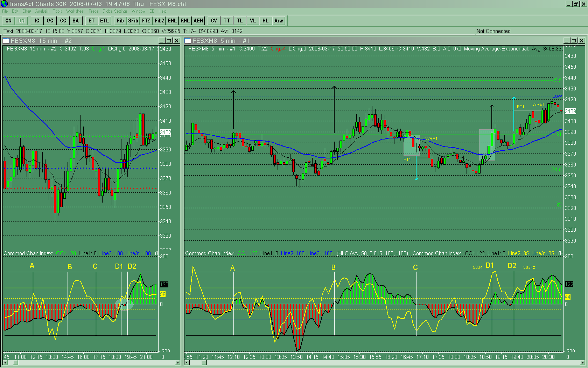This screenshot has height=368, width=588.
Task: Open the Trade menu
Action: [93, 11]
